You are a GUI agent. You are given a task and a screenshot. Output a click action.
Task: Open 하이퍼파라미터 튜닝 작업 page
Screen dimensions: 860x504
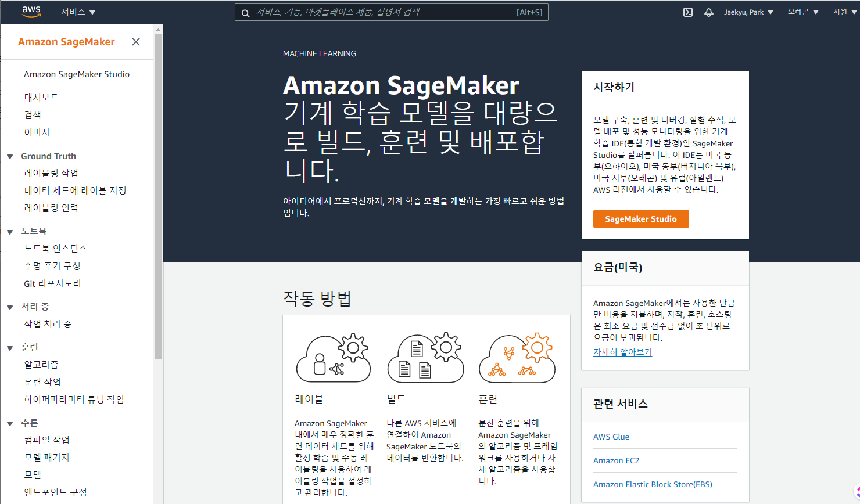point(74,399)
